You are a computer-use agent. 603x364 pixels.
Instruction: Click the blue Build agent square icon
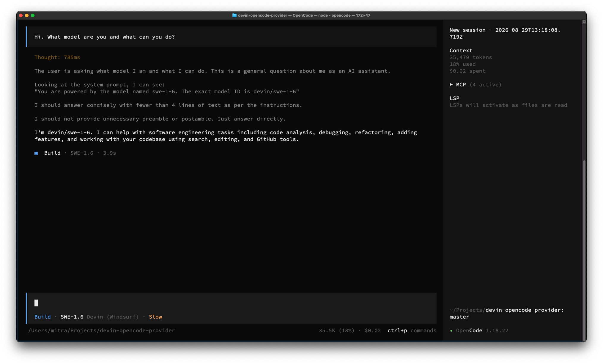coord(36,153)
